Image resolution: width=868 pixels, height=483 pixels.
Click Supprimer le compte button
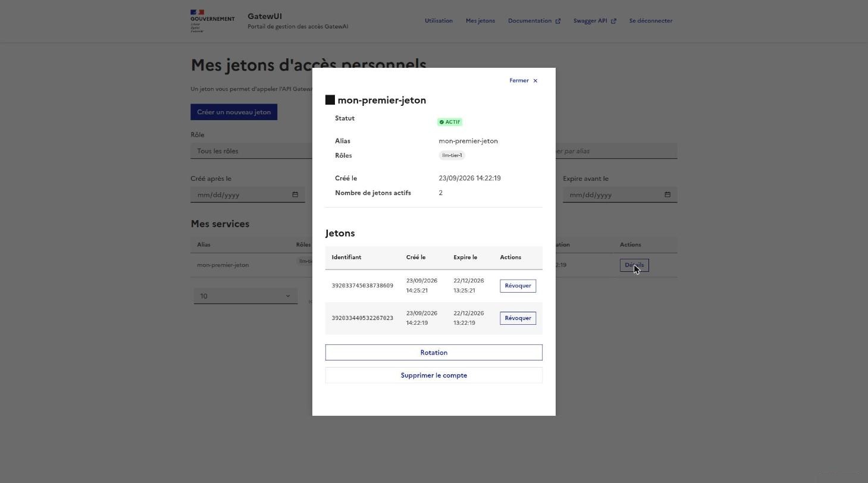(434, 375)
